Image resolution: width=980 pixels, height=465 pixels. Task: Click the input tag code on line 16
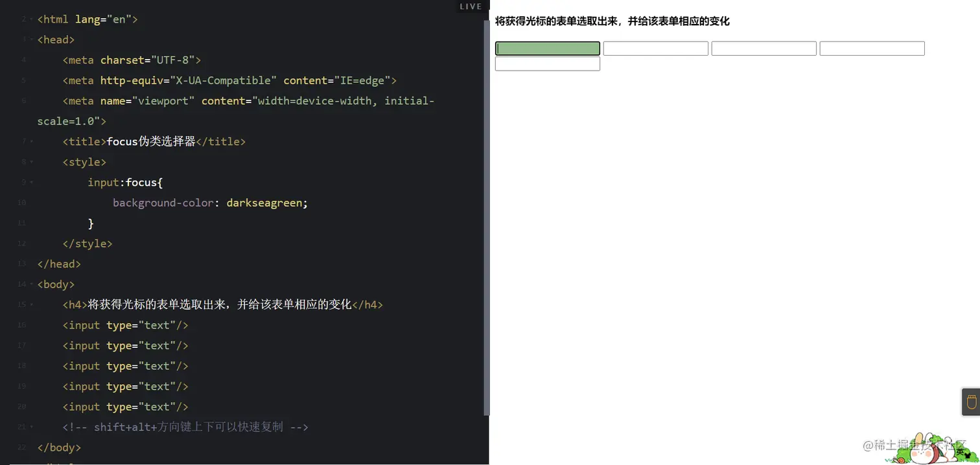tap(126, 325)
